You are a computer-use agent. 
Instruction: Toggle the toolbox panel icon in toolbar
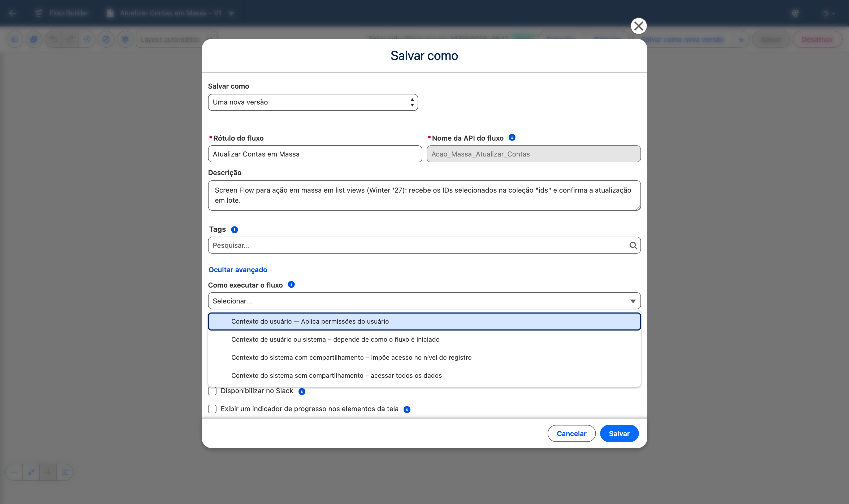[15, 40]
